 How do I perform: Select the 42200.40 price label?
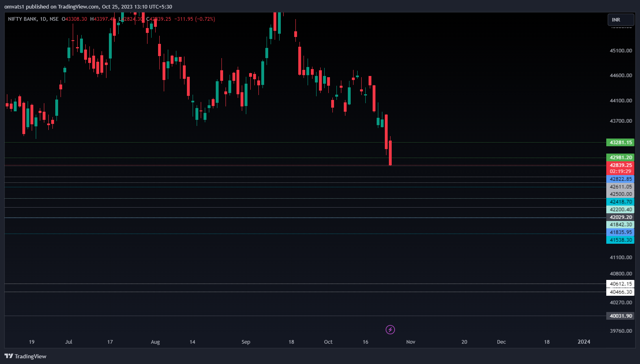click(620, 210)
